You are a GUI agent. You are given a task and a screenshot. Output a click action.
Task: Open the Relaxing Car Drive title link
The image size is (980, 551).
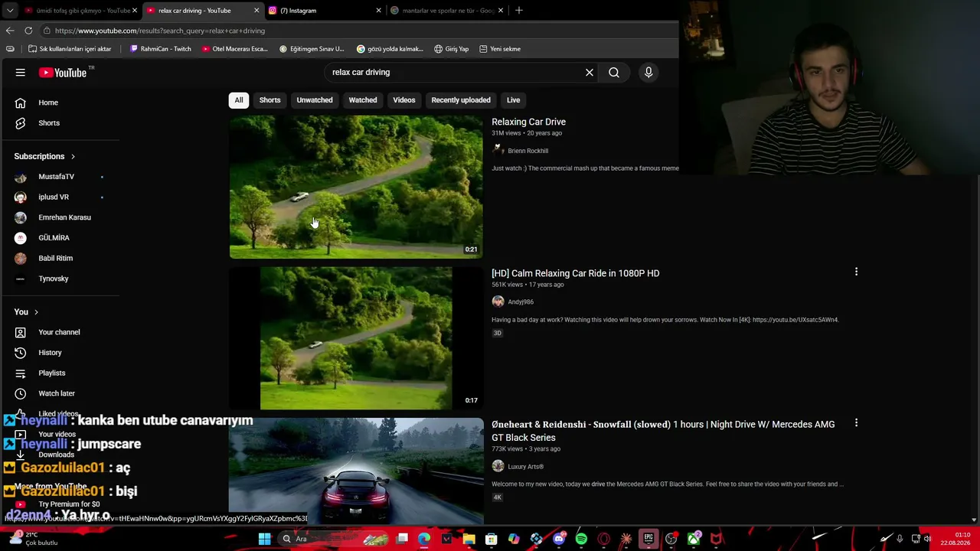tap(528, 122)
